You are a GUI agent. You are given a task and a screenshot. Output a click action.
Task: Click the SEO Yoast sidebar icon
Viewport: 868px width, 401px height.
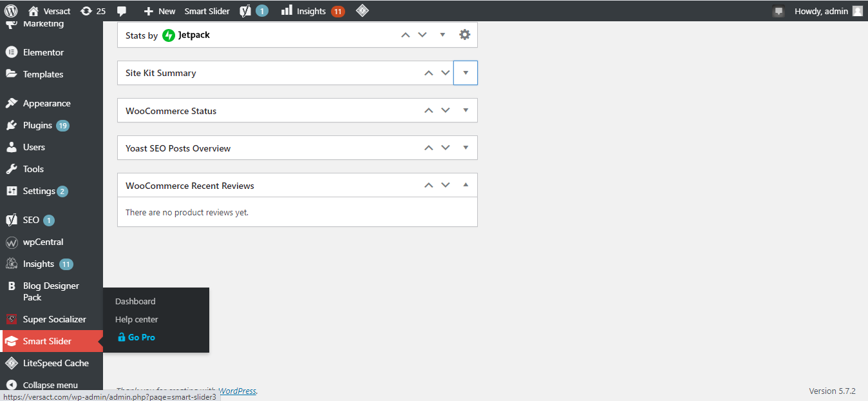[11, 220]
